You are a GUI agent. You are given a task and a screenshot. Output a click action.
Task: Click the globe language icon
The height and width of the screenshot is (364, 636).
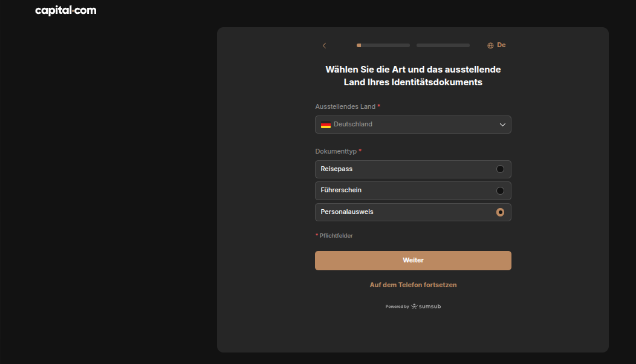pos(490,45)
